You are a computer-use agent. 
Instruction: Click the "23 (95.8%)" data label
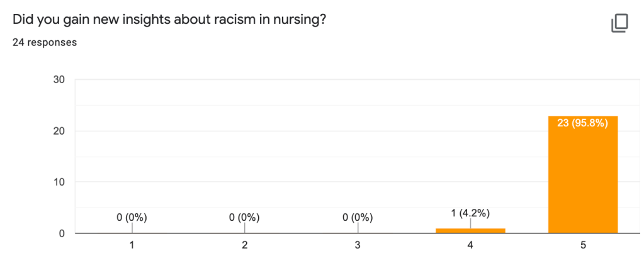pyautogui.click(x=583, y=123)
